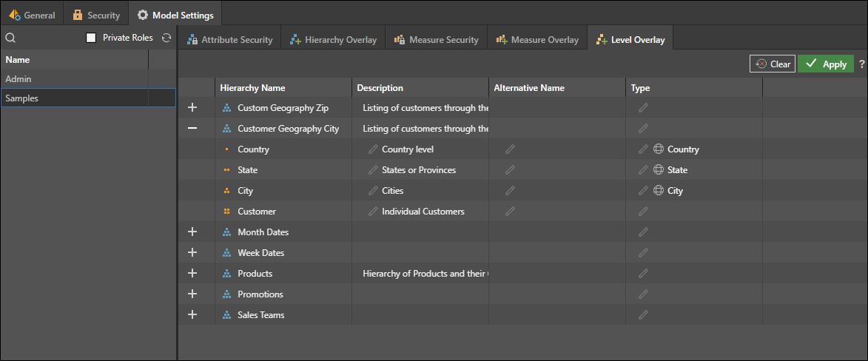Expand the Custom Geography Zip hierarchy
This screenshot has width=868, height=361.
click(x=192, y=108)
